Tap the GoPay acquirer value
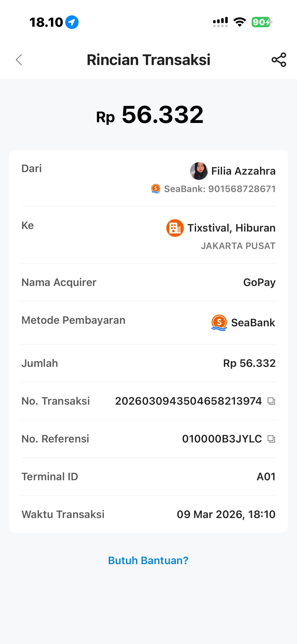This screenshot has height=644, width=297. (x=259, y=282)
